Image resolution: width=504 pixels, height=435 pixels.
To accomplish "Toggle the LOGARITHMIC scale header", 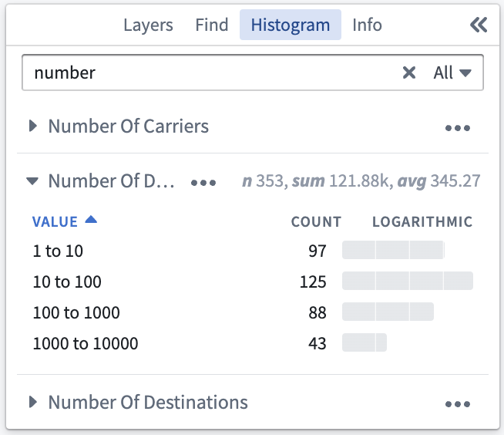I will click(422, 221).
